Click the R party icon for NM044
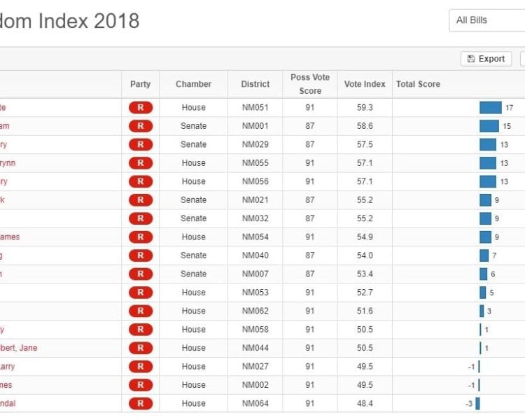 (140, 348)
